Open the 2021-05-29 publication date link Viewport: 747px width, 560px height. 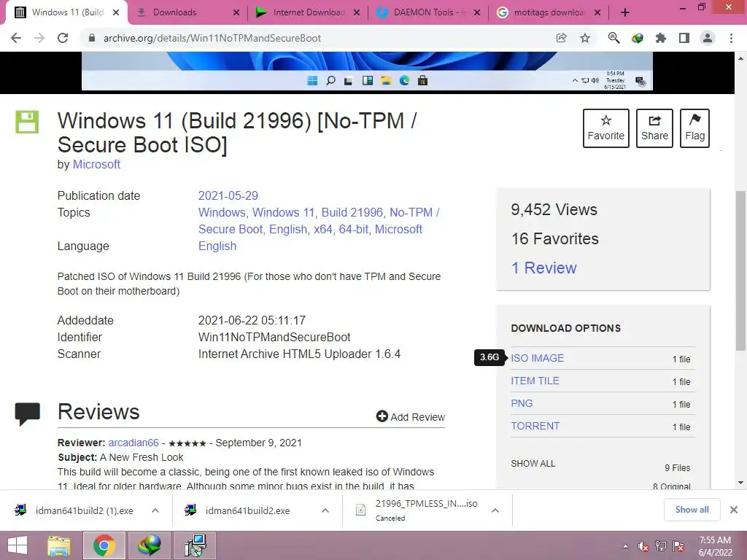pyautogui.click(x=228, y=195)
